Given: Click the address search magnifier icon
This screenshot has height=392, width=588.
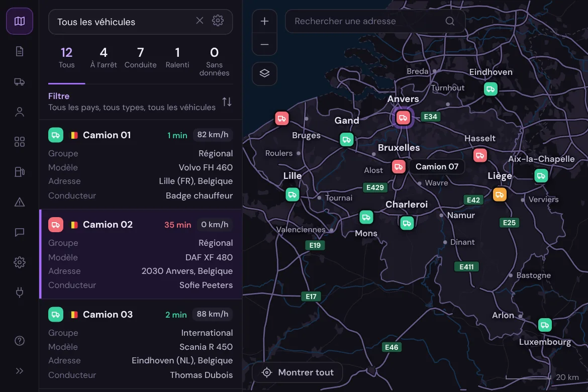Looking at the screenshot, I should [450, 21].
